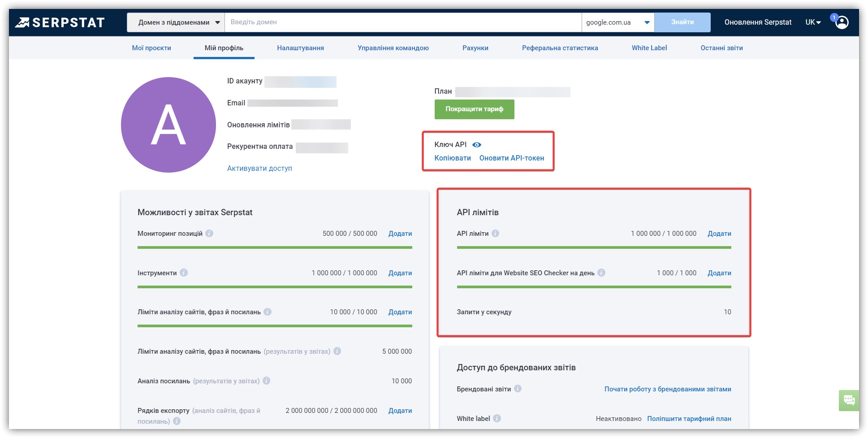The width and height of the screenshot is (868, 438).
Task: Click Активувати доступ link
Action: (x=259, y=168)
